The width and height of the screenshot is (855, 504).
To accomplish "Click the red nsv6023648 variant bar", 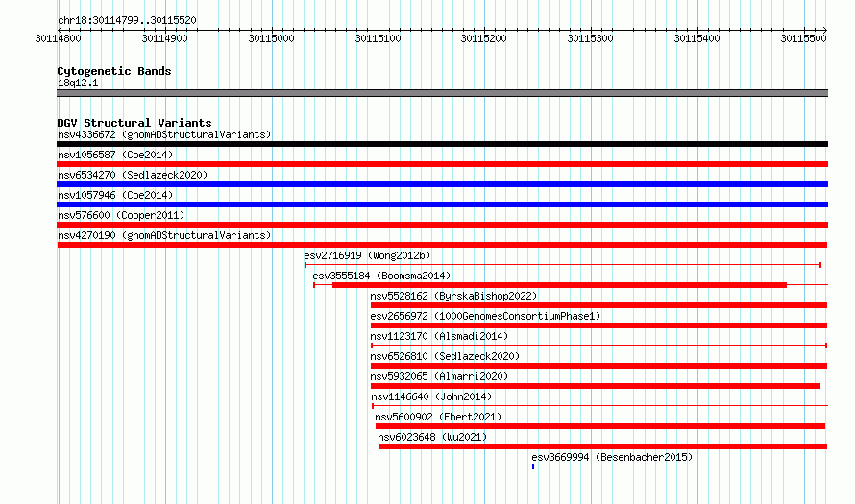I will click(603, 446).
